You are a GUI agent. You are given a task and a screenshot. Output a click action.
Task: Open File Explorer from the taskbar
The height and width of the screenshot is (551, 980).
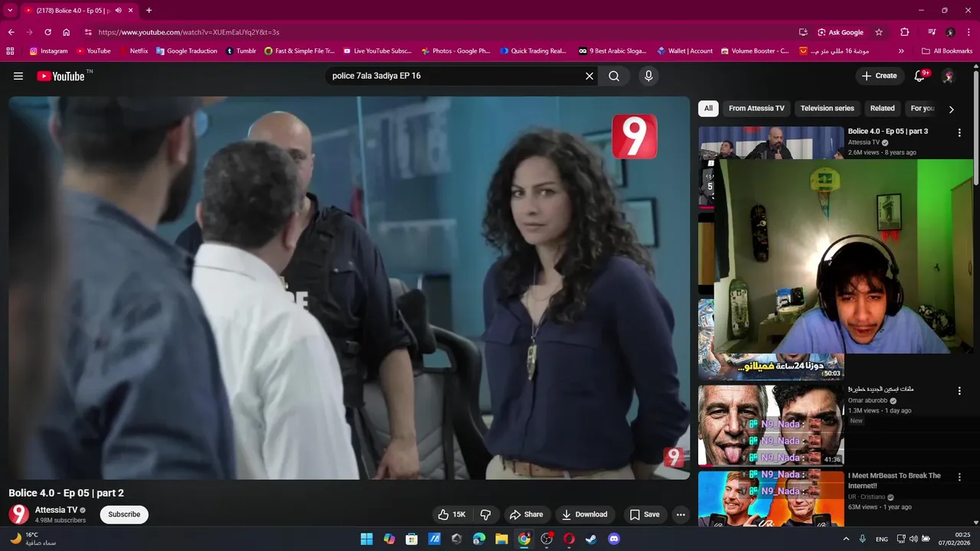[x=501, y=539]
